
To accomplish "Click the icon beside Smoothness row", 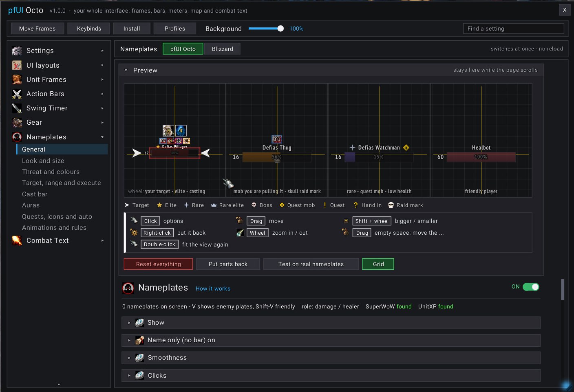I will 139,358.
